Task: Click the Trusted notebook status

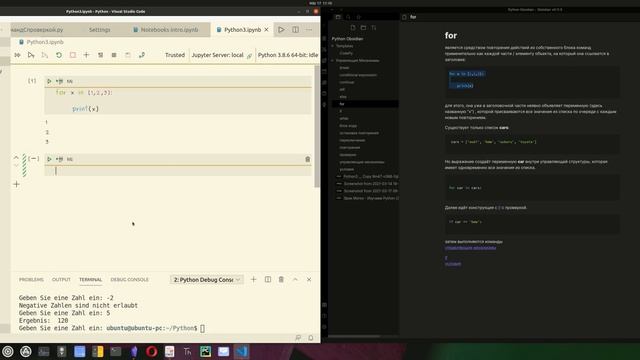Action: click(x=175, y=55)
